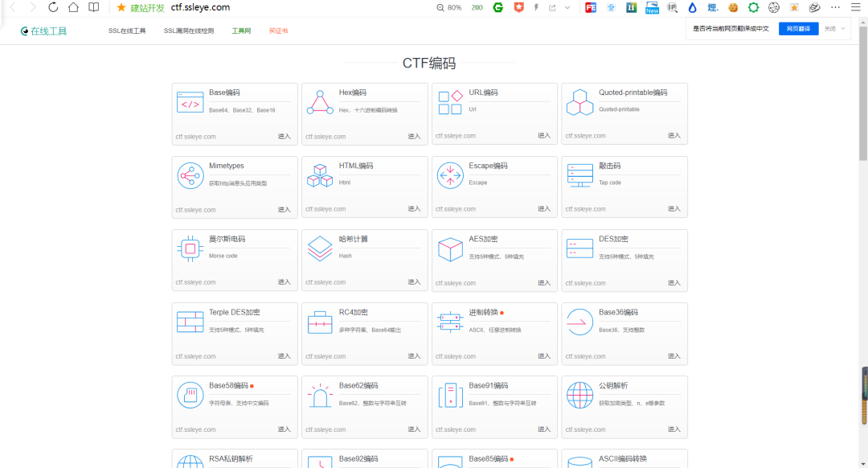Select the Hex编码 triangle icon
Screen dimensions: 868x468
pos(320,102)
